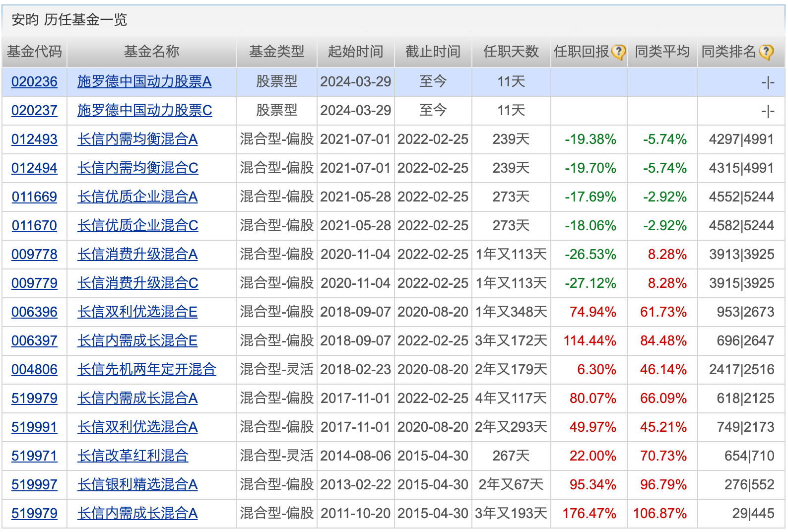
Task: Open 长信优质企业混合A fund page
Action: tap(137, 197)
